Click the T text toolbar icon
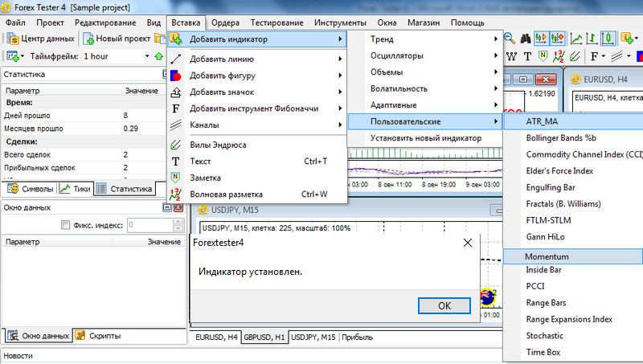Viewport: 643px width, 364px height. pos(527,56)
